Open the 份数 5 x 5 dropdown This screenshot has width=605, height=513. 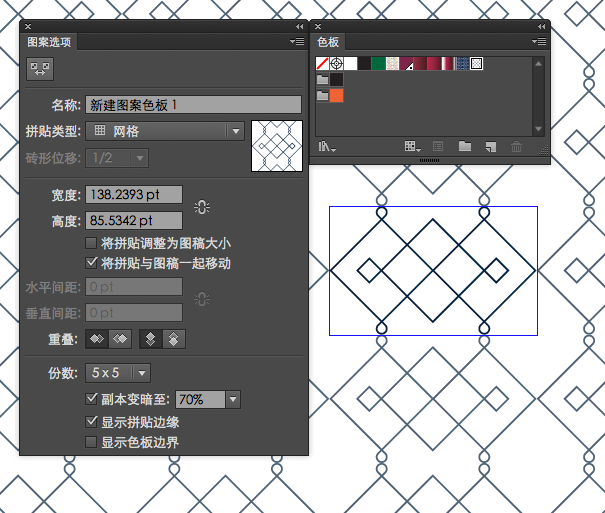(118, 373)
